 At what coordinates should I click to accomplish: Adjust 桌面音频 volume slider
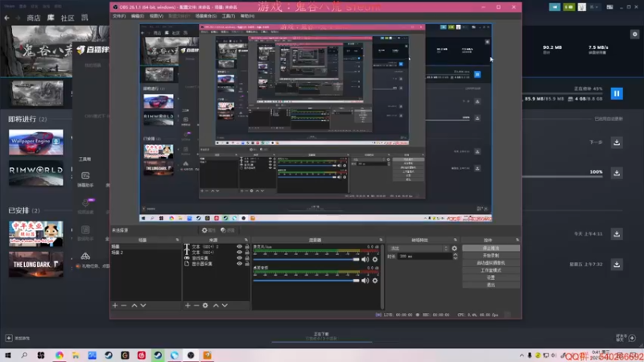307,281
